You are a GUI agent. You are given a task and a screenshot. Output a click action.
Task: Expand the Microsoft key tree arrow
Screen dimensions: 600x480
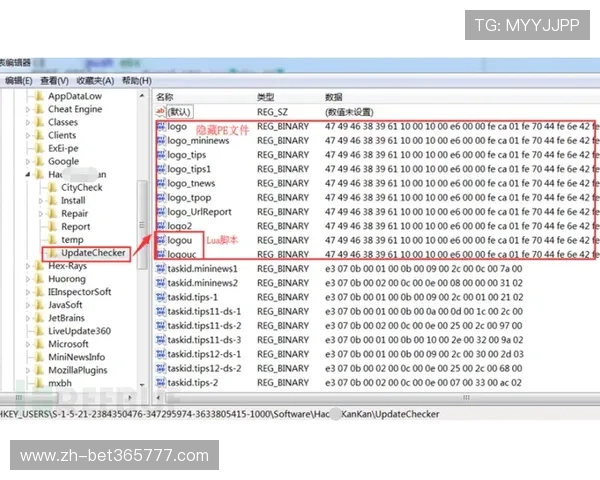click(x=28, y=344)
